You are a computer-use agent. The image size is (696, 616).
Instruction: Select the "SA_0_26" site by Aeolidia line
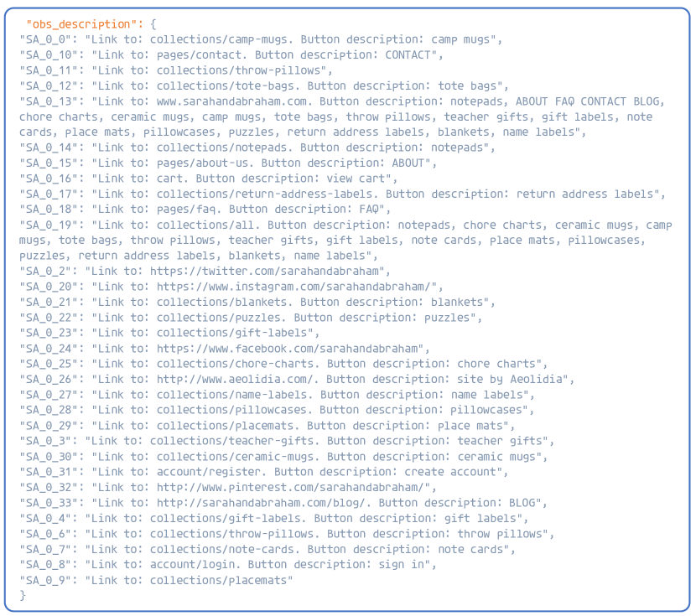coord(297,380)
